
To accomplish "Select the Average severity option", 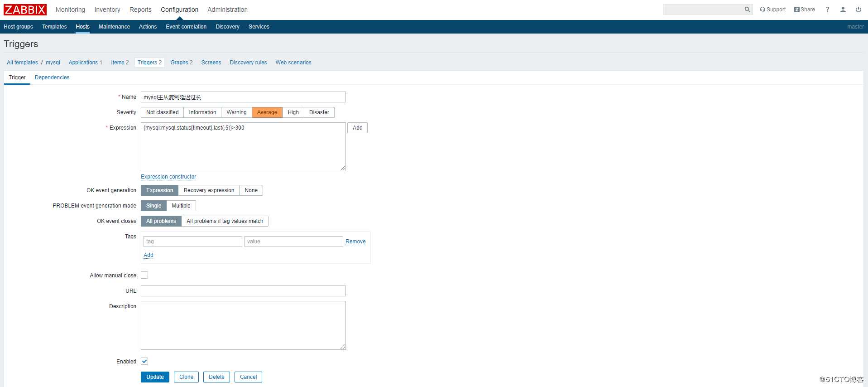I will pos(267,112).
